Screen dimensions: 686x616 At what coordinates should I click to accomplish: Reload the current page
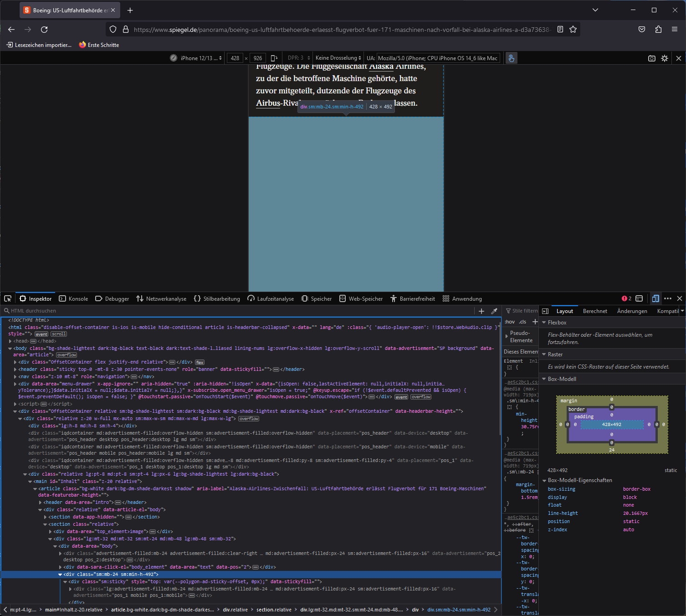pyautogui.click(x=44, y=30)
